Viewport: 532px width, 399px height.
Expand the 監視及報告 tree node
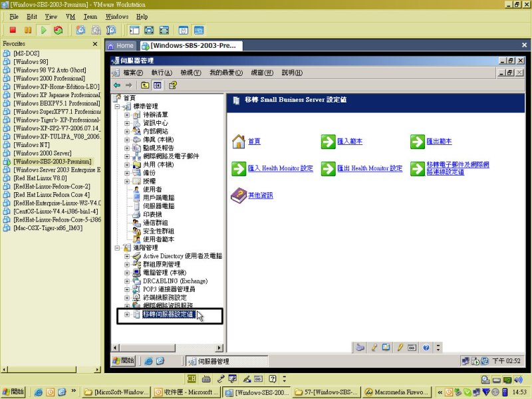point(127,148)
